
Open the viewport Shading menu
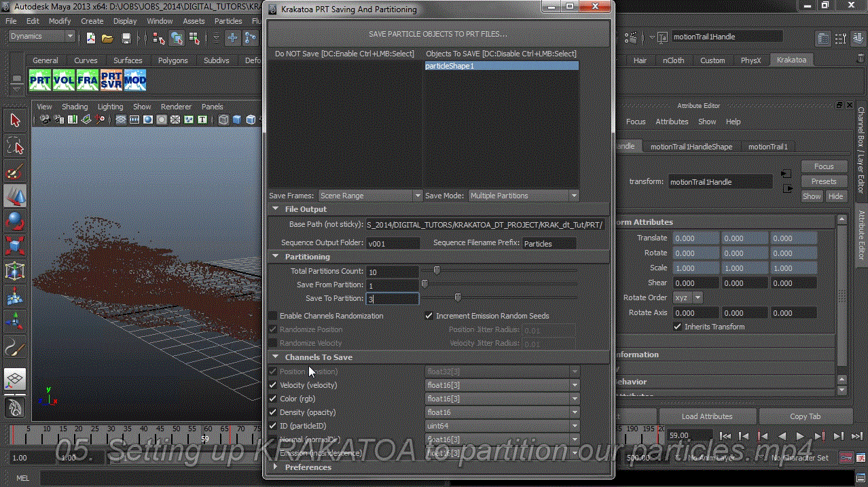(75, 107)
